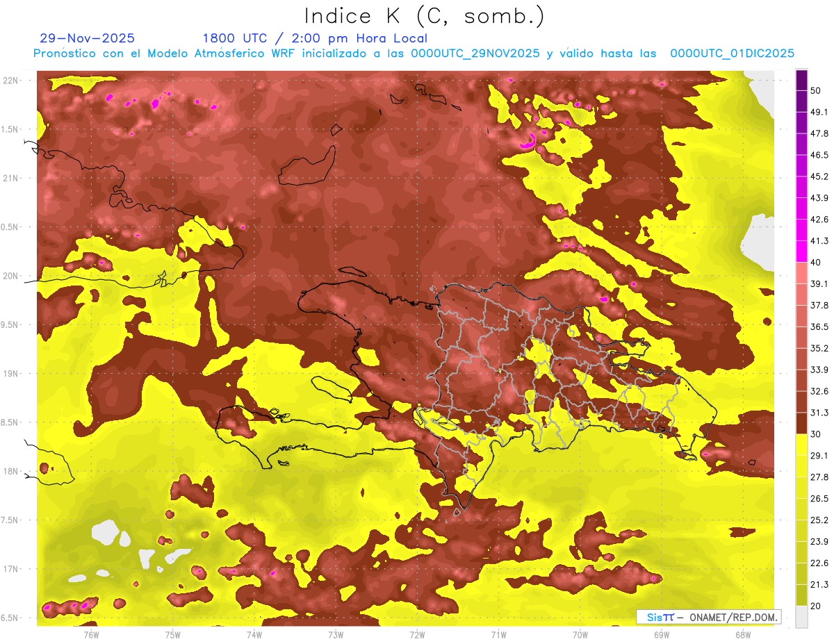The width and height of the screenshot is (834, 644).
Task: Click the colorbar value "41.3"
Action: click(819, 241)
